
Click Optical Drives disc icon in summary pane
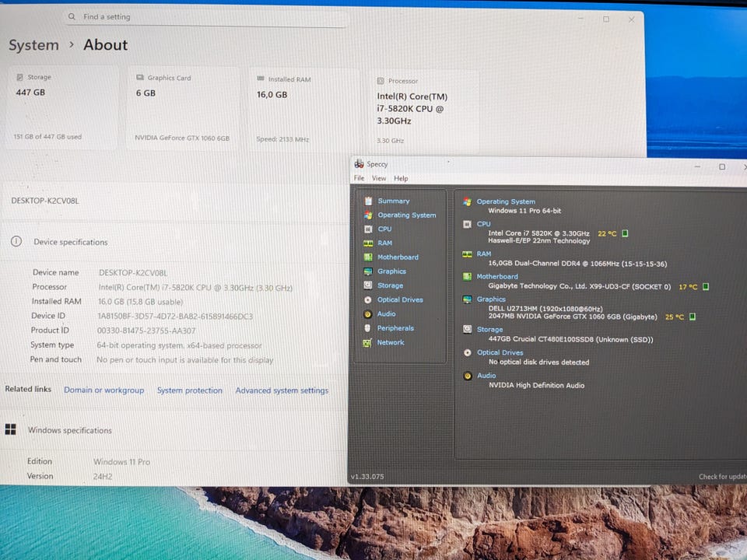(x=468, y=352)
